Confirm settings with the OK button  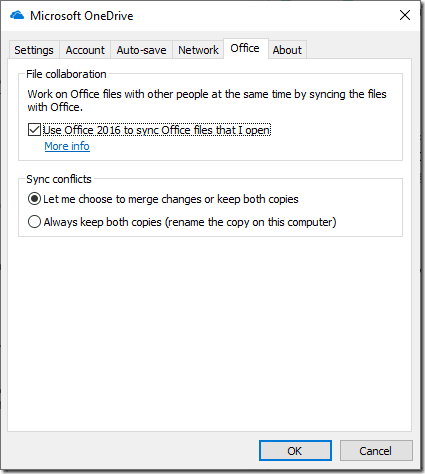coord(295,451)
